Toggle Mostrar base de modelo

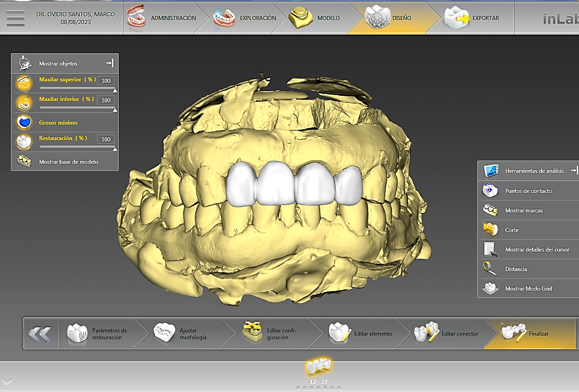(x=65, y=161)
